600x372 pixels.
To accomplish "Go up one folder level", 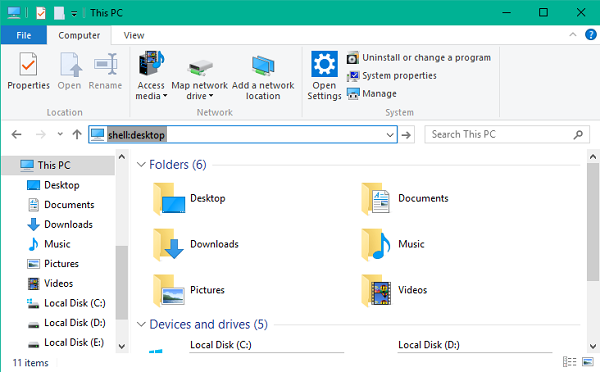I will point(77,134).
